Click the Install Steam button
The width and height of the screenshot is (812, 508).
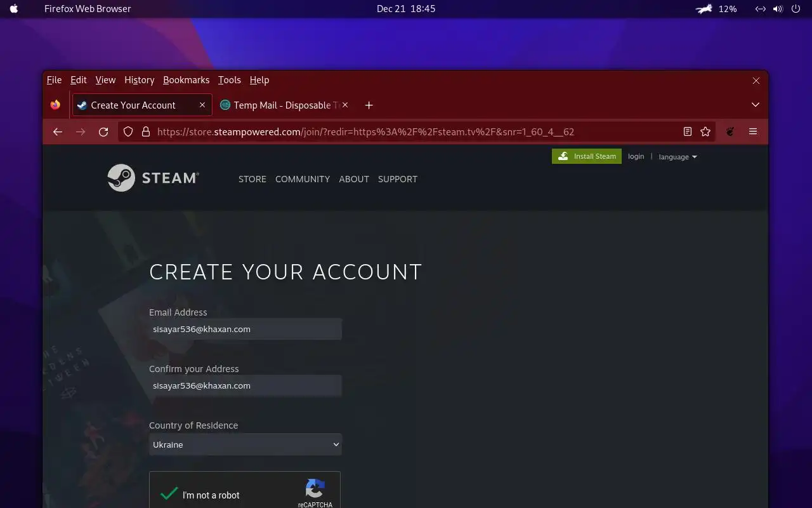click(x=587, y=156)
